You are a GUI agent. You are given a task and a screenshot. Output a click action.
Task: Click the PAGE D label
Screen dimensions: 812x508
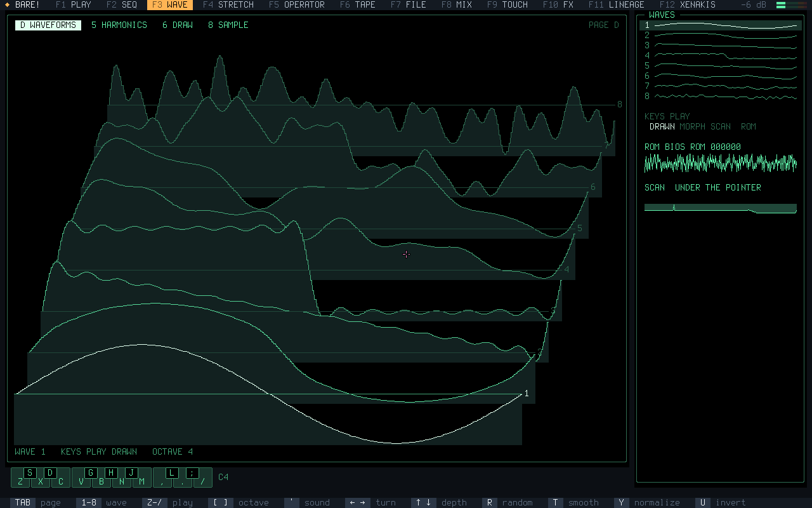pyautogui.click(x=604, y=25)
